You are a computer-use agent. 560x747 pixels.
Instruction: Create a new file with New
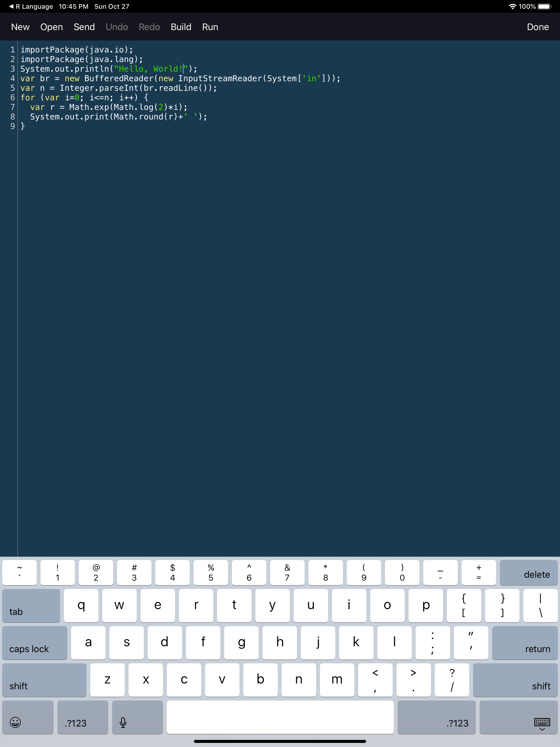click(x=20, y=27)
